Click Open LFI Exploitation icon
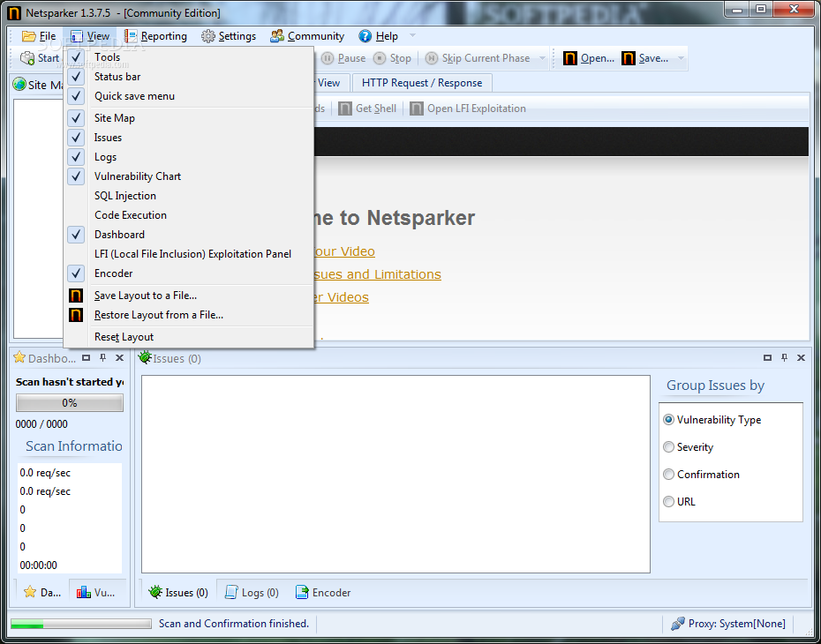 click(417, 109)
